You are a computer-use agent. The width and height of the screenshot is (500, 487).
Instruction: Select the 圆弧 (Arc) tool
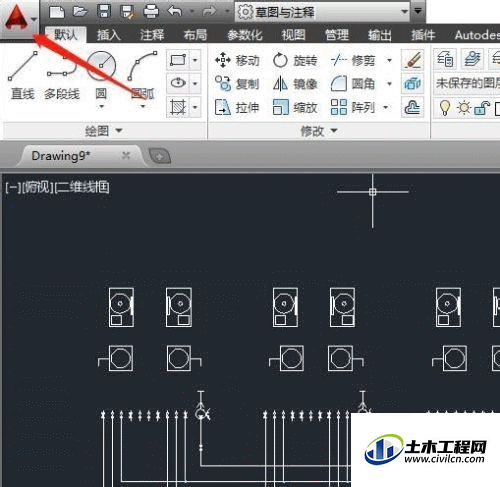click(x=143, y=76)
